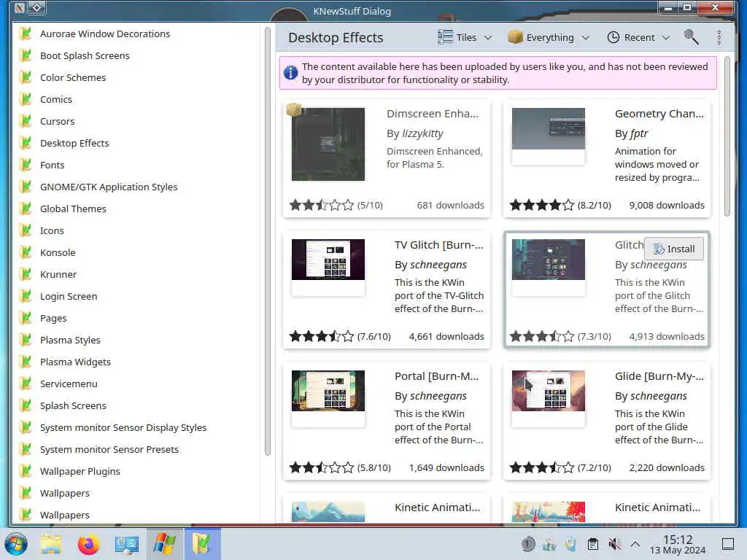This screenshot has height=560, width=747.
Task: Click the Boot Splash Screens category icon
Action: [x=26, y=55]
